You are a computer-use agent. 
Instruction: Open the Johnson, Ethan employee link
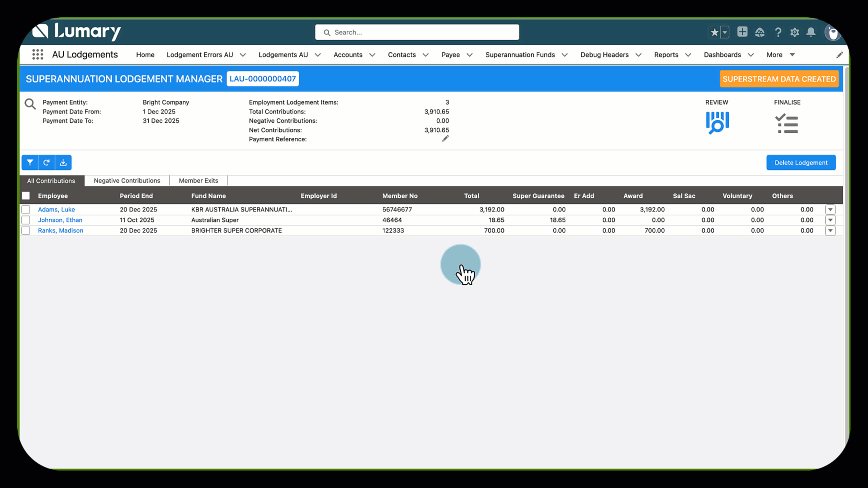[x=60, y=220]
